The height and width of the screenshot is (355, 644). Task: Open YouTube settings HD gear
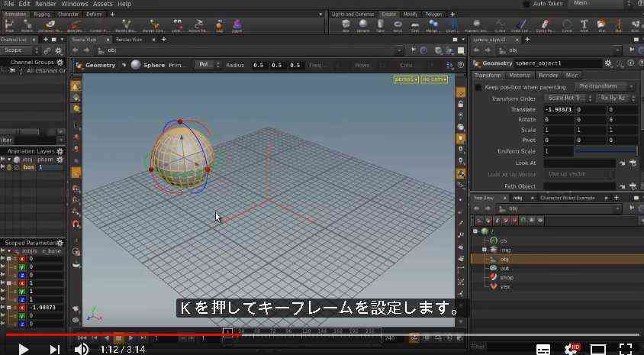pyautogui.click(x=572, y=350)
